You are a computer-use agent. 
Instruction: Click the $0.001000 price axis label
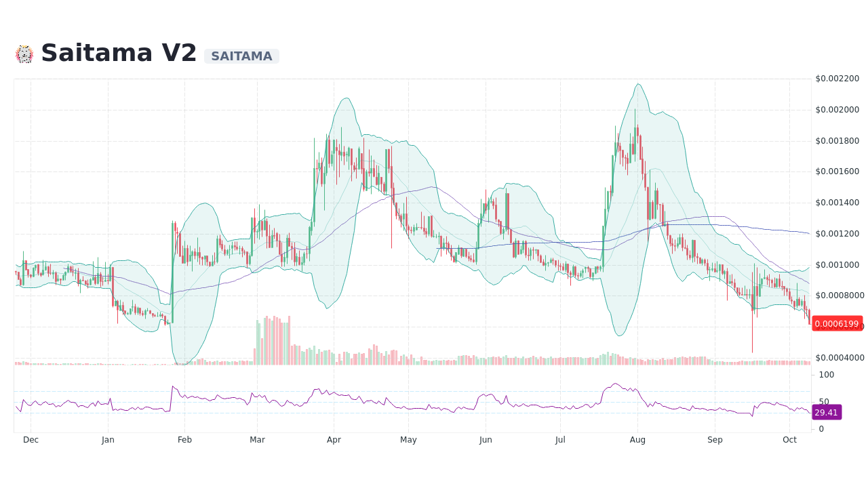click(837, 265)
